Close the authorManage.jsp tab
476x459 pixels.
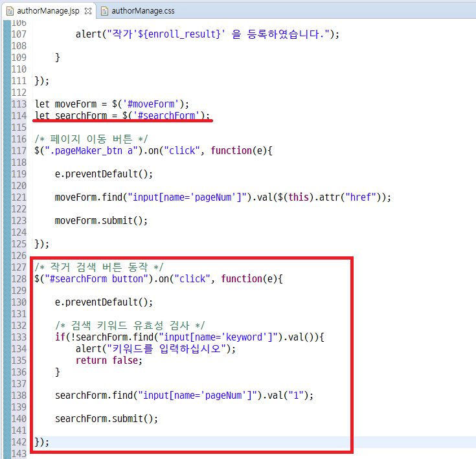tap(88, 11)
